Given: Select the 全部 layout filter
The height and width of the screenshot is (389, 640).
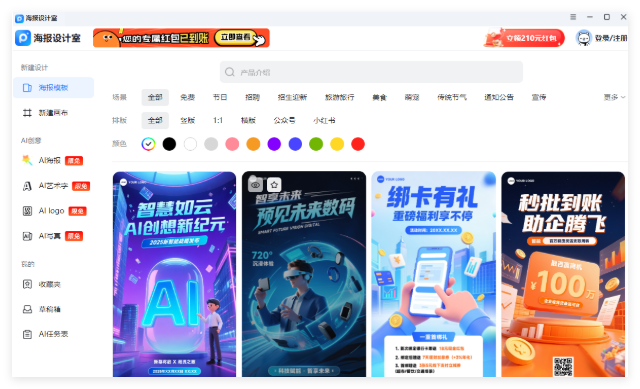Looking at the screenshot, I should click(155, 120).
